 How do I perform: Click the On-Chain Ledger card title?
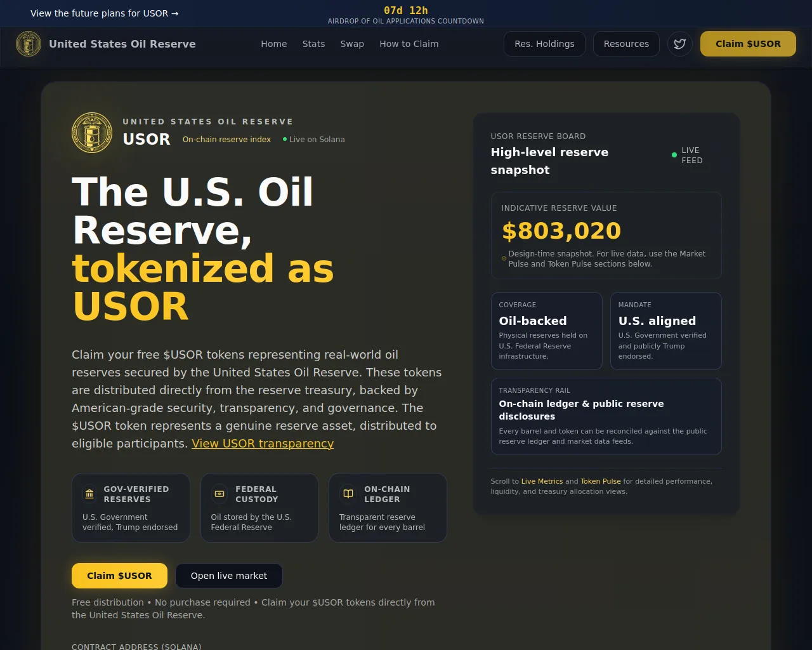(387, 494)
